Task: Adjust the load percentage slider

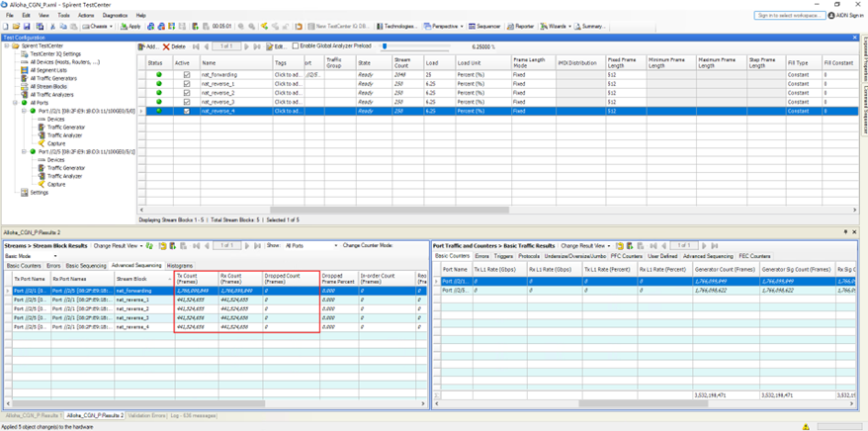Action: pos(385,46)
